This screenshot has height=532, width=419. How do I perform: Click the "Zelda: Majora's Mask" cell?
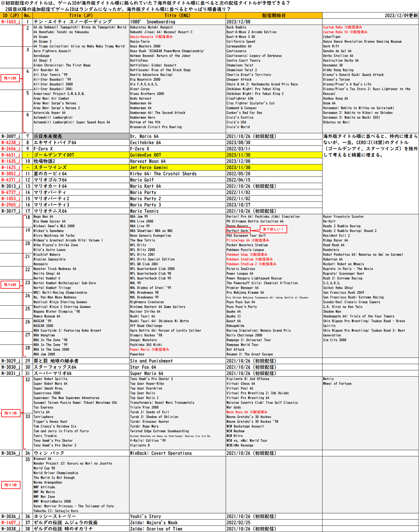click(177, 523)
